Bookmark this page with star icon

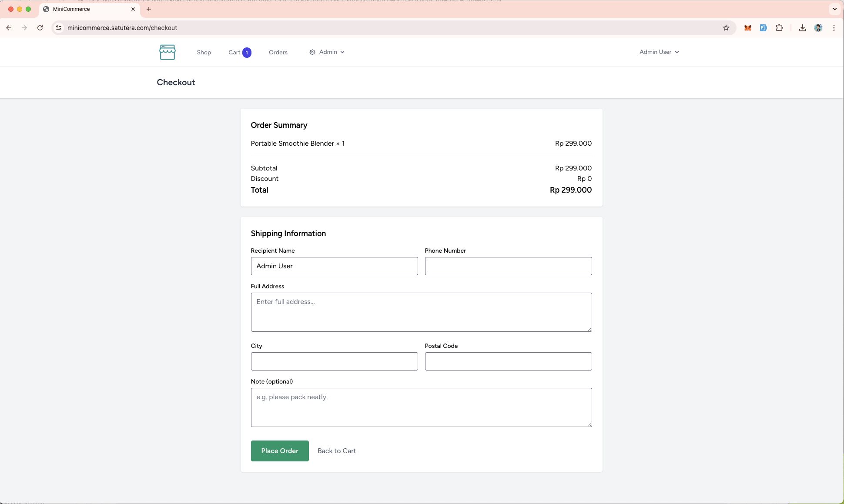(x=726, y=28)
